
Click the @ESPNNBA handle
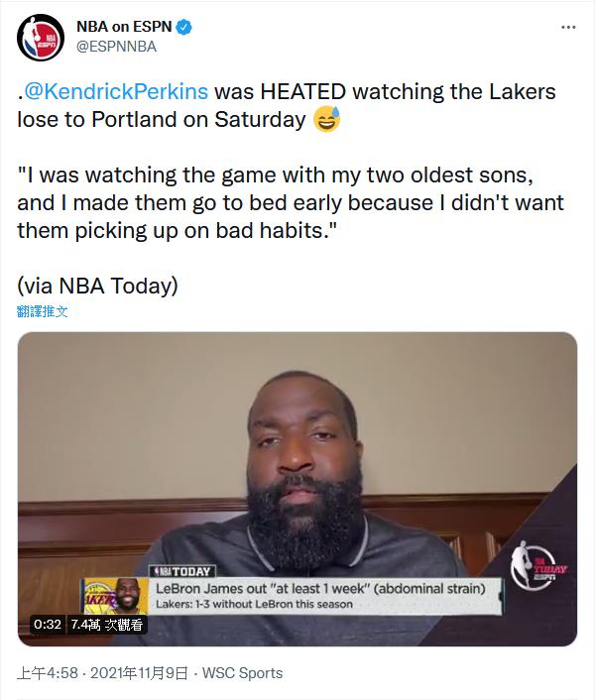(x=117, y=47)
